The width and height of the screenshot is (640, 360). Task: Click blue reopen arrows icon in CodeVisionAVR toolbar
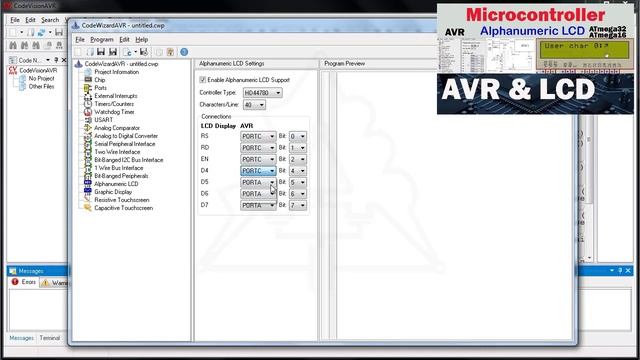point(41,32)
